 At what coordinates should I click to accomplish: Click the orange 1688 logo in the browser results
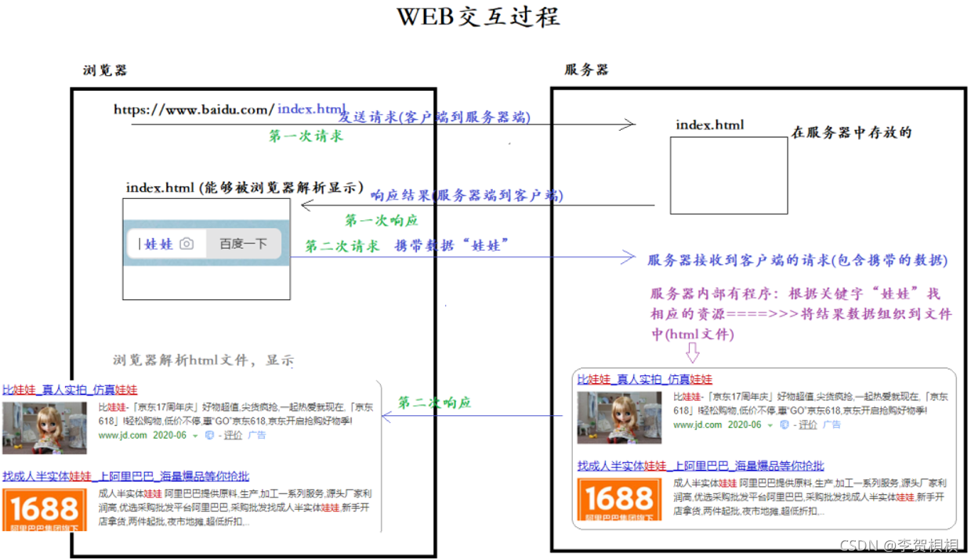click(45, 509)
